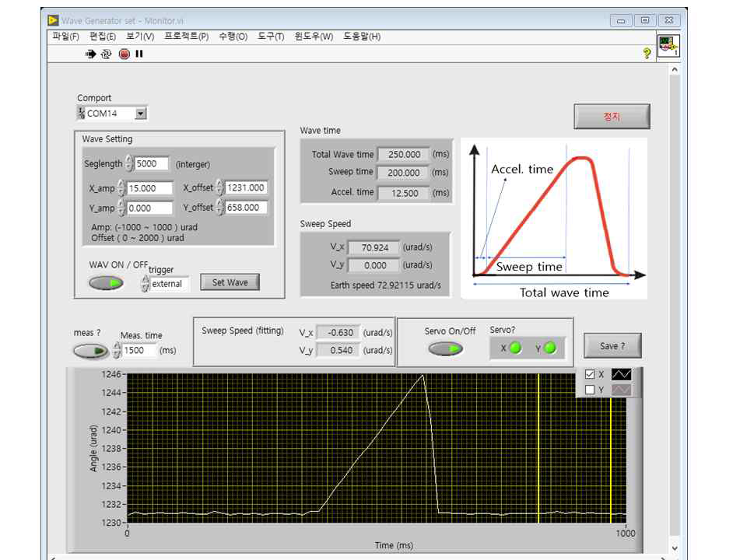The height and width of the screenshot is (560, 747).
Task: Click the X_amp increment/decrement stepper
Action: pos(121,188)
